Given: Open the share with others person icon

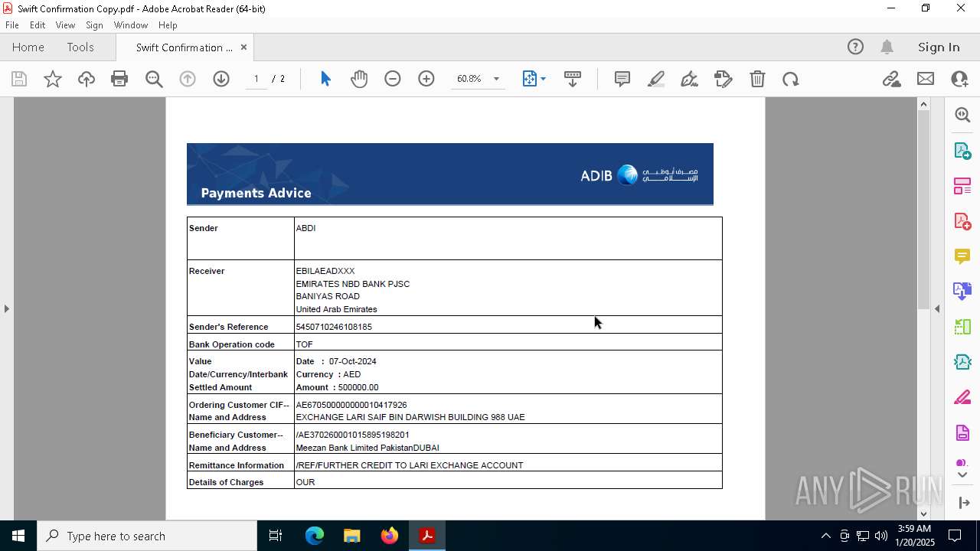Looking at the screenshot, I should click(x=959, y=79).
